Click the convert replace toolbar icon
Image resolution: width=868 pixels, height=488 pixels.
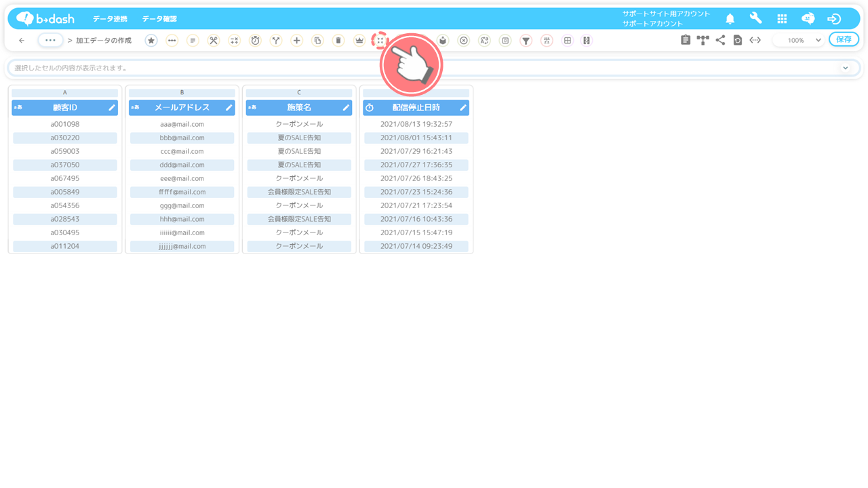[484, 41]
